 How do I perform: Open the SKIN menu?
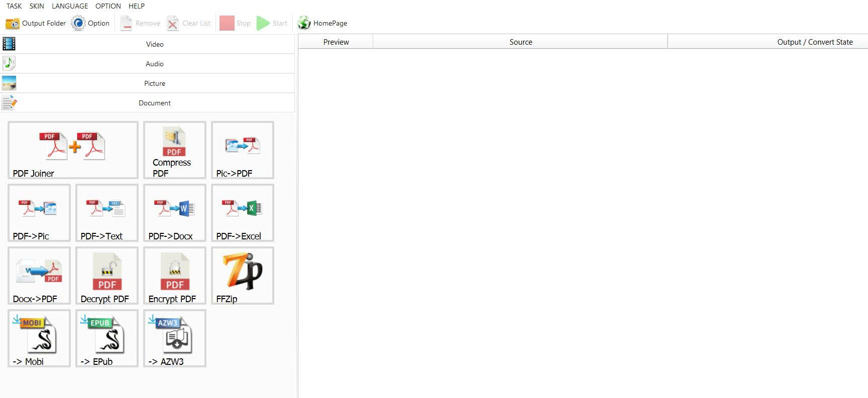coord(37,6)
